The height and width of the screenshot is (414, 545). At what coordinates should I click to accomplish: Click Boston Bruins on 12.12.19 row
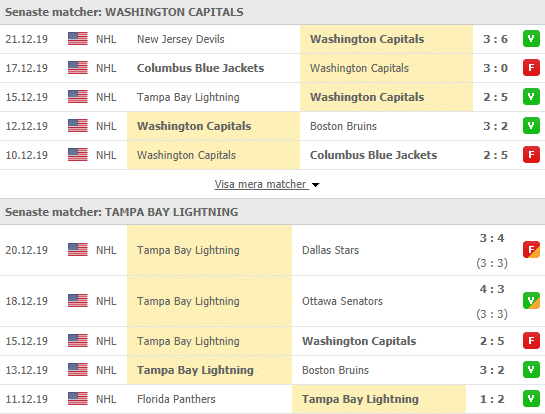343,126
